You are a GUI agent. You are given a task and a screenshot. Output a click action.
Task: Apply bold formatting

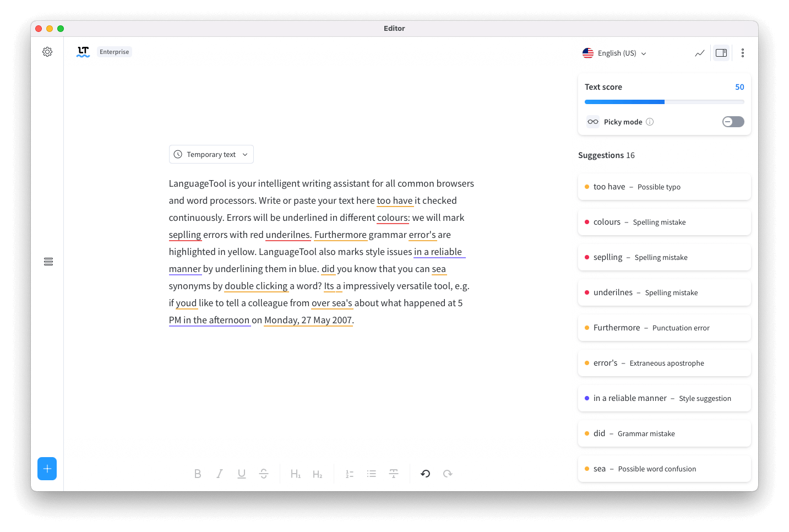point(198,474)
